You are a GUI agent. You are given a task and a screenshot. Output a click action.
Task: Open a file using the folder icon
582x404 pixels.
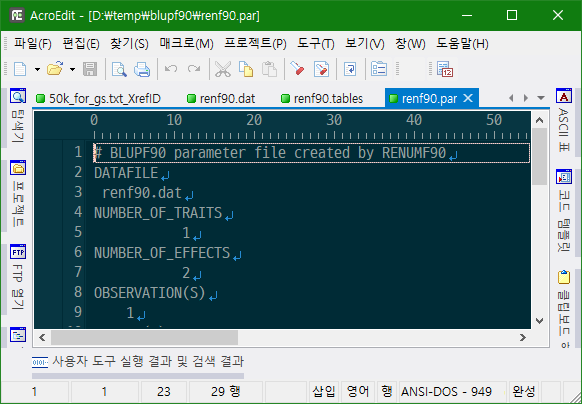[55, 69]
